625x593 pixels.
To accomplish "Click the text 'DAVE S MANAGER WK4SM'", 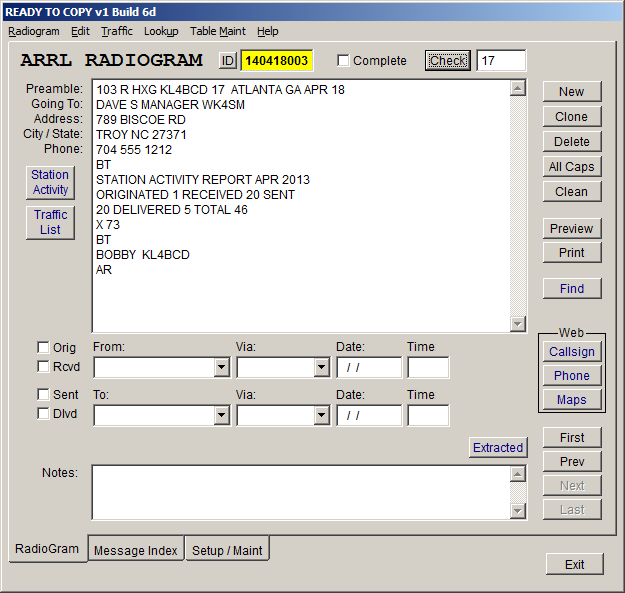I will (170, 105).
